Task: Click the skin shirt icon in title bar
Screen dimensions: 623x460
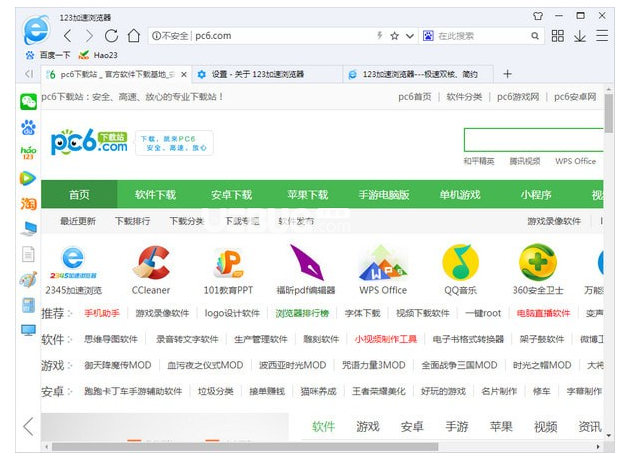Action: click(x=538, y=16)
